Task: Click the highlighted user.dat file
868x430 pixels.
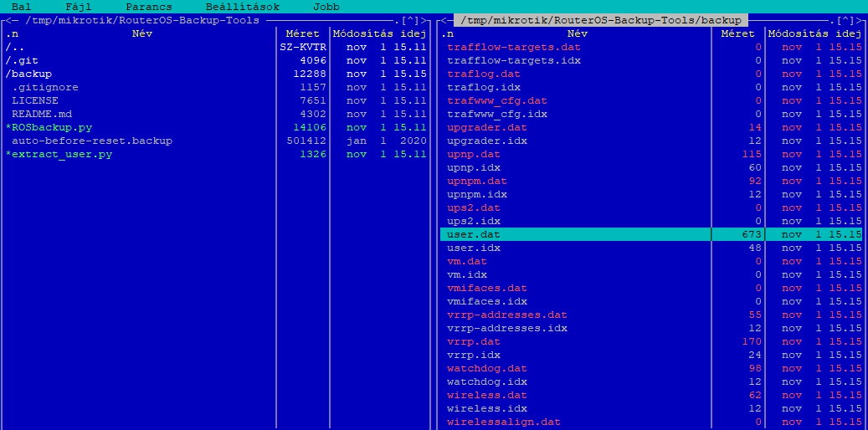Action: [x=651, y=234]
